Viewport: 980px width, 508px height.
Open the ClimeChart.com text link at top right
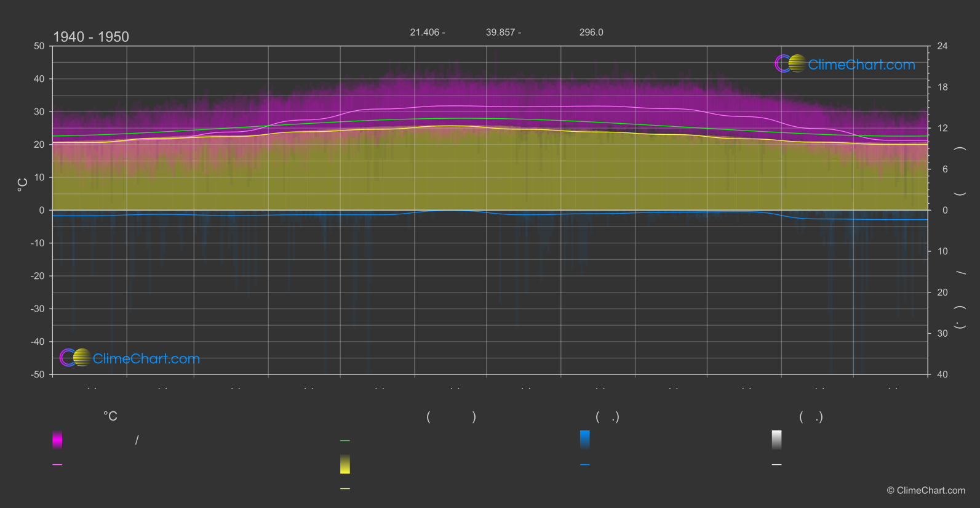pos(861,65)
